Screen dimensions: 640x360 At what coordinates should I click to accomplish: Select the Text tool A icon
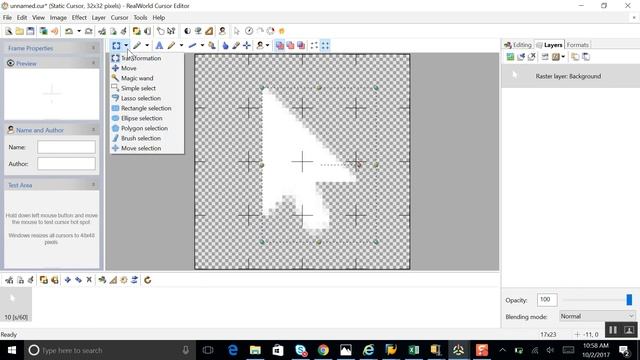point(159,45)
